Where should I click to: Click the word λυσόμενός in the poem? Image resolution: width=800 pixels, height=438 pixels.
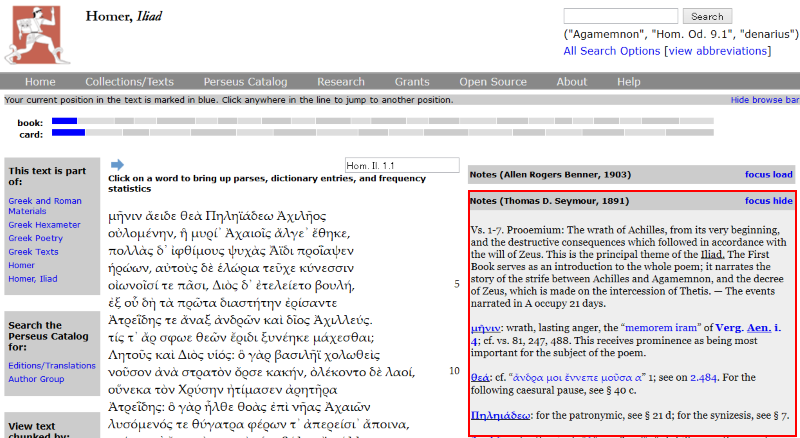(141, 425)
